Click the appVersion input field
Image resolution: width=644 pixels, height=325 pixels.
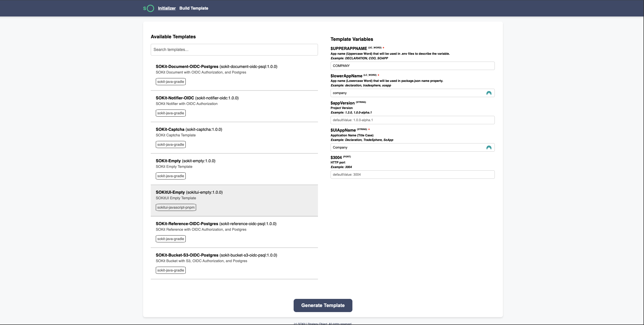[412, 120]
